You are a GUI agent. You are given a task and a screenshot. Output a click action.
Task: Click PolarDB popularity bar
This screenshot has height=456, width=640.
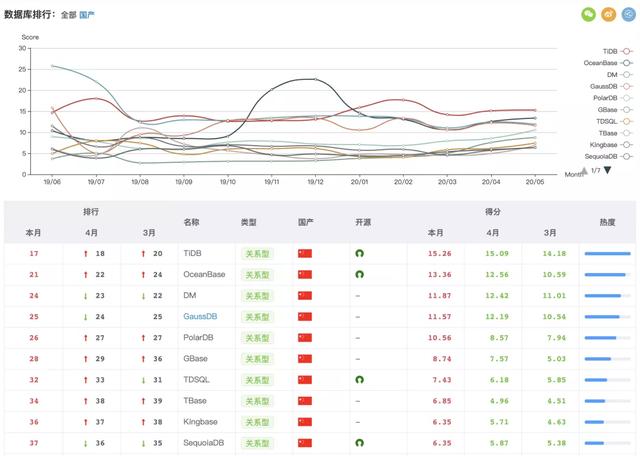[x=607, y=338]
